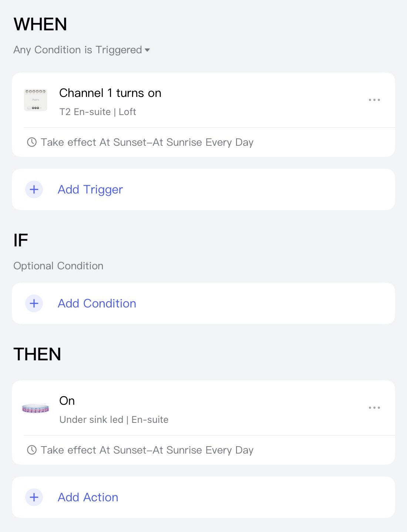The image size is (407, 532).
Task: Tap the plus icon beside Add Trigger
Action: click(x=34, y=189)
